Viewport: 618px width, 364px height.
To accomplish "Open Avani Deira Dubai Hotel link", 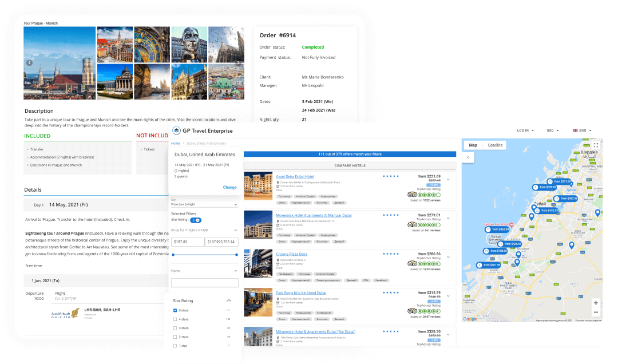I will (x=295, y=177).
